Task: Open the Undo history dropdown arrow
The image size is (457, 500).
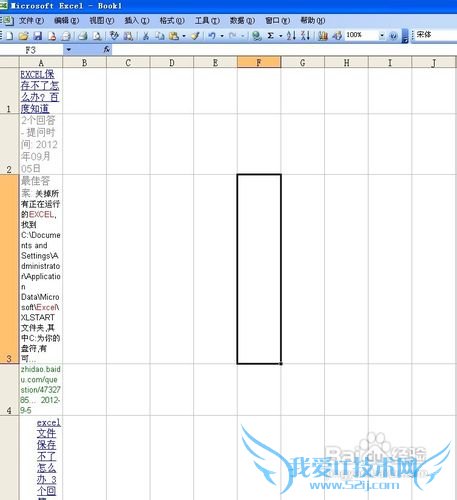Action: click(222, 35)
